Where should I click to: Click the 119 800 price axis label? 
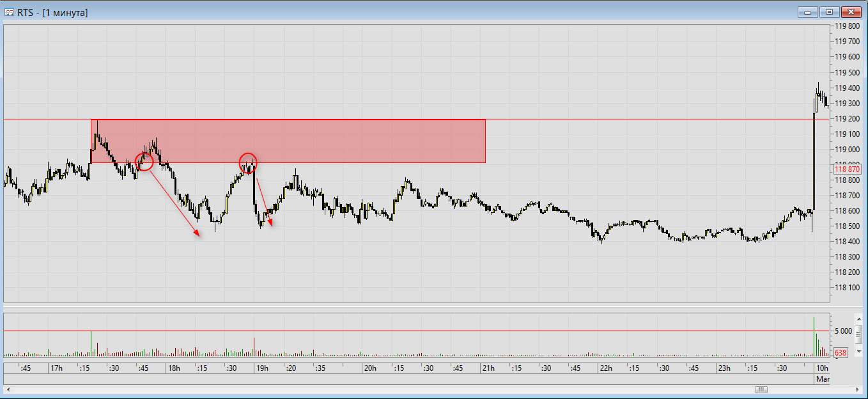coord(849,26)
